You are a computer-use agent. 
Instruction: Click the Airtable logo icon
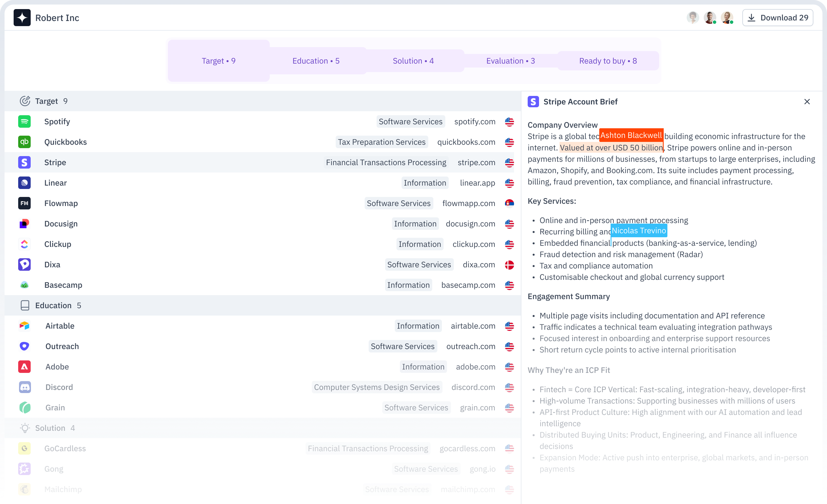24,325
